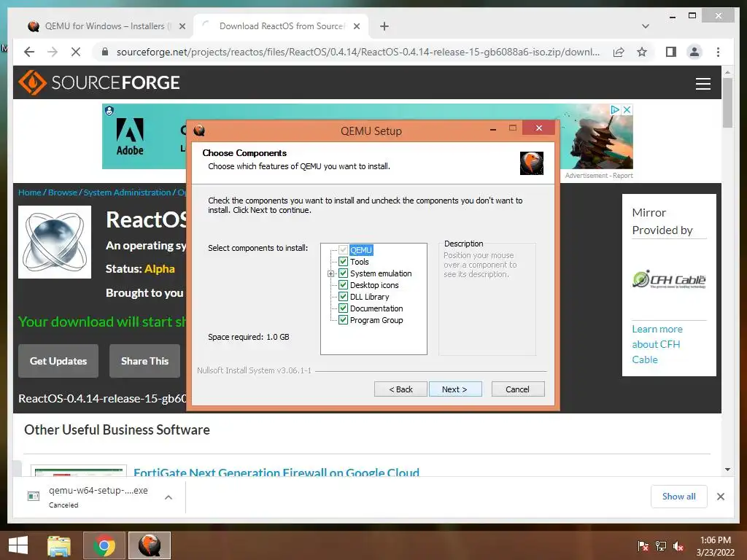747x560 pixels.
Task: Click the taskbar clock
Action: (715, 546)
